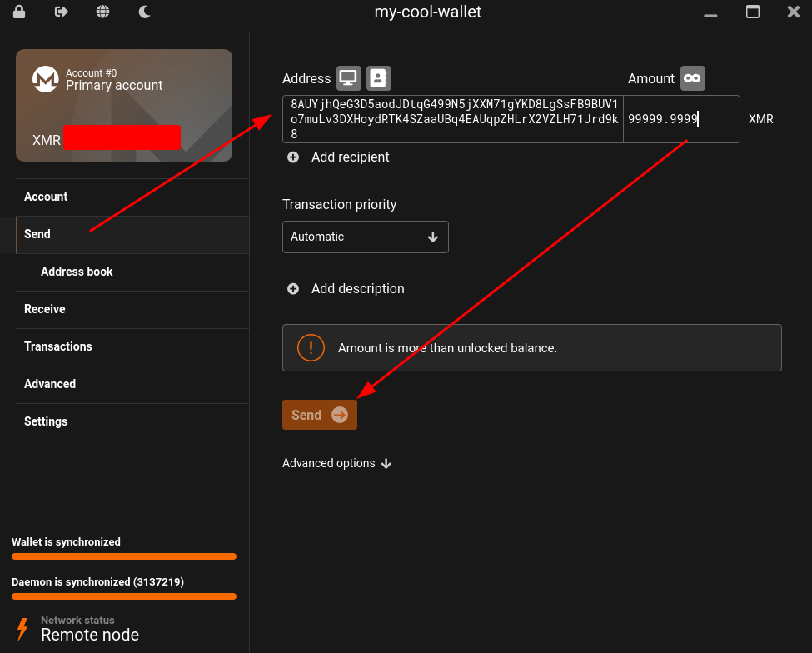The height and width of the screenshot is (653, 812).
Task: Click the Add recipient link
Action: [x=350, y=157]
